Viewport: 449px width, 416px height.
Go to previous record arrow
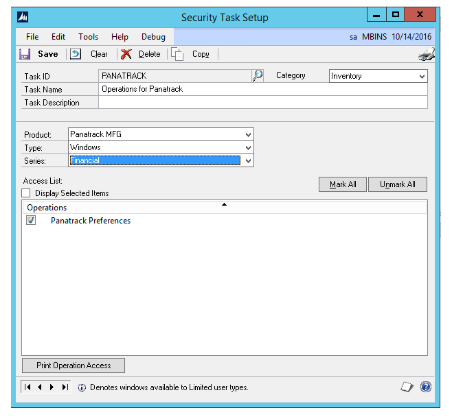click(40, 387)
